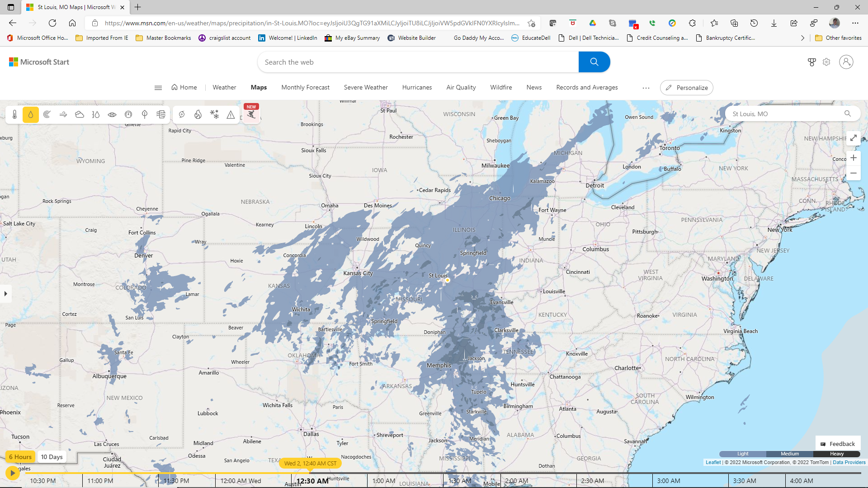Select the Wind map layer

[x=63, y=115]
